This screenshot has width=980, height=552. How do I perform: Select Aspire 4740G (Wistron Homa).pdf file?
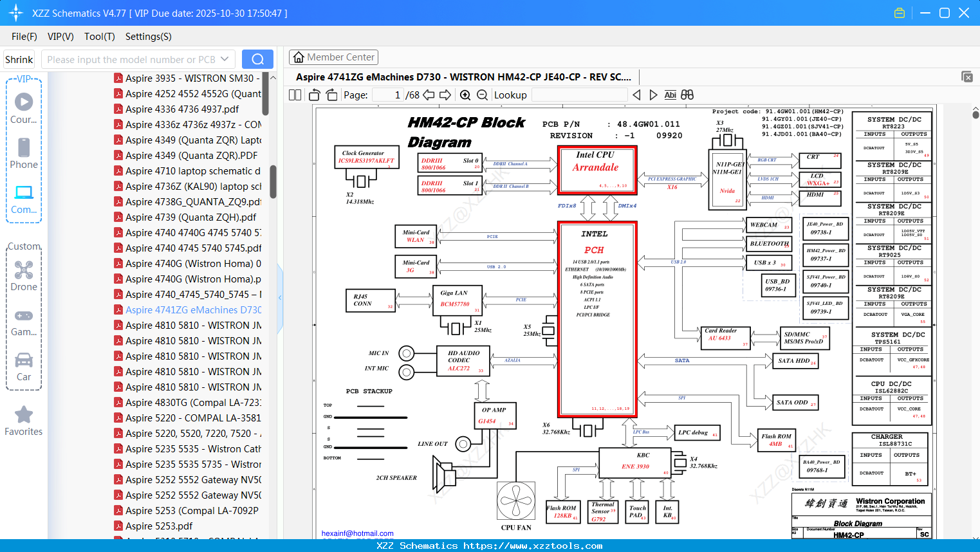coord(188,279)
